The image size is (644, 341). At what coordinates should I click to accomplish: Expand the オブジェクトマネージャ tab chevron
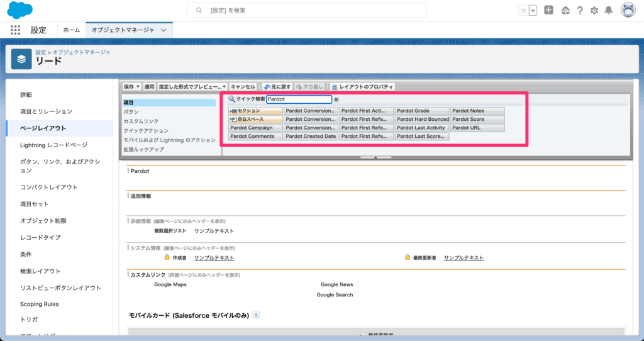point(164,30)
